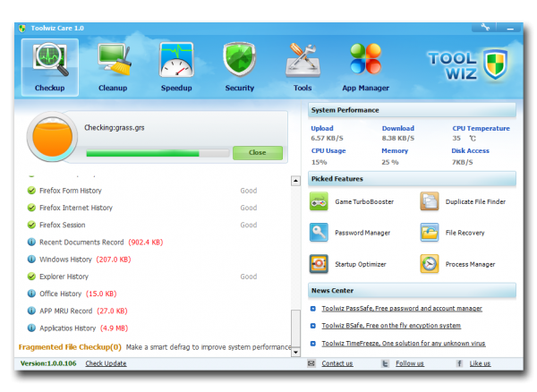Go to the Security tab

[240, 67]
